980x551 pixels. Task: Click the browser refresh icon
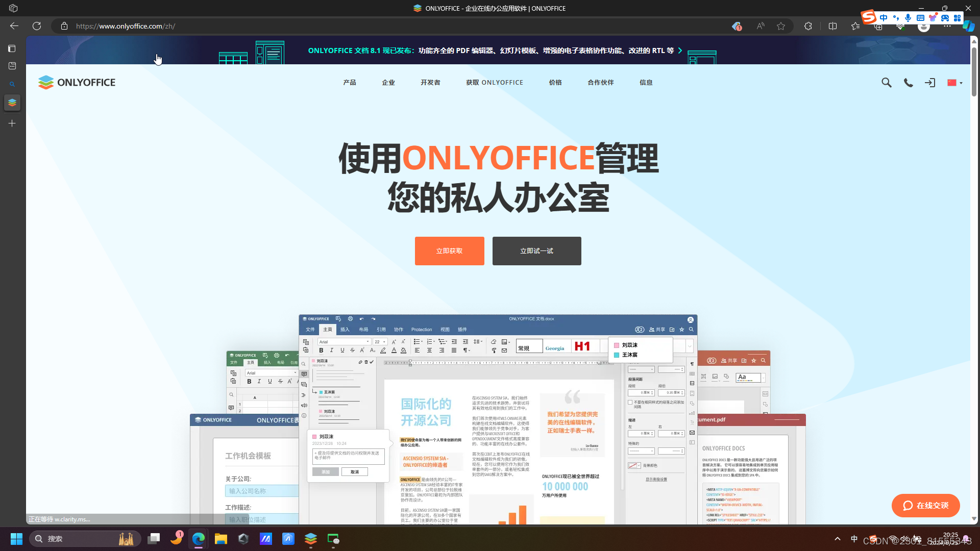(37, 26)
